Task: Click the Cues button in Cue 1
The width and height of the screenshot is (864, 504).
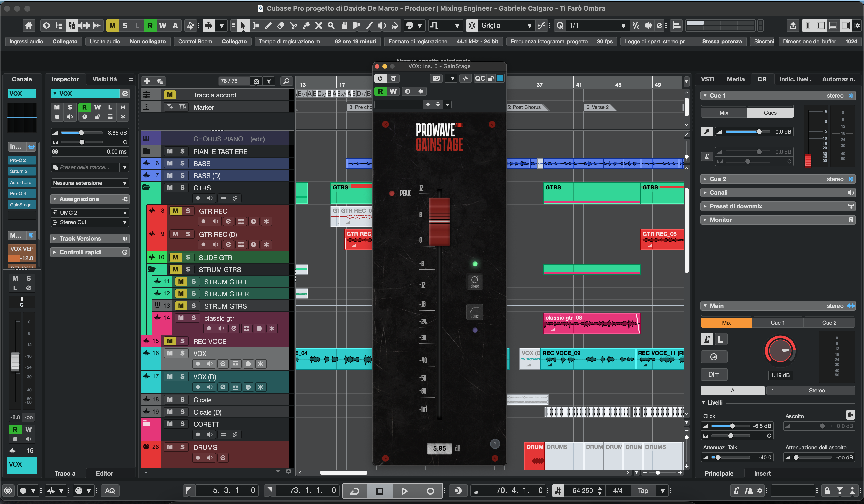Action: pyautogui.click(x=770, y=113)
